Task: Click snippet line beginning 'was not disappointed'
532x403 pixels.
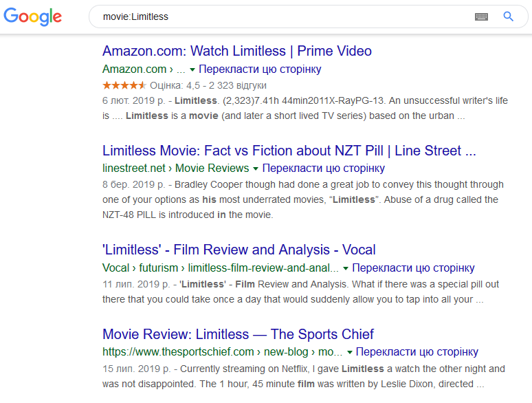Action: 293,384
